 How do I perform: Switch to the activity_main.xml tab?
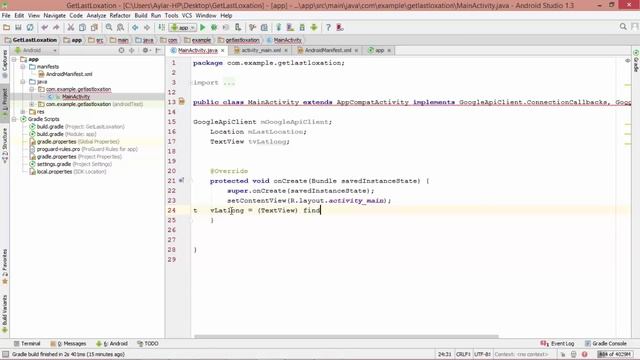(261, 50)
